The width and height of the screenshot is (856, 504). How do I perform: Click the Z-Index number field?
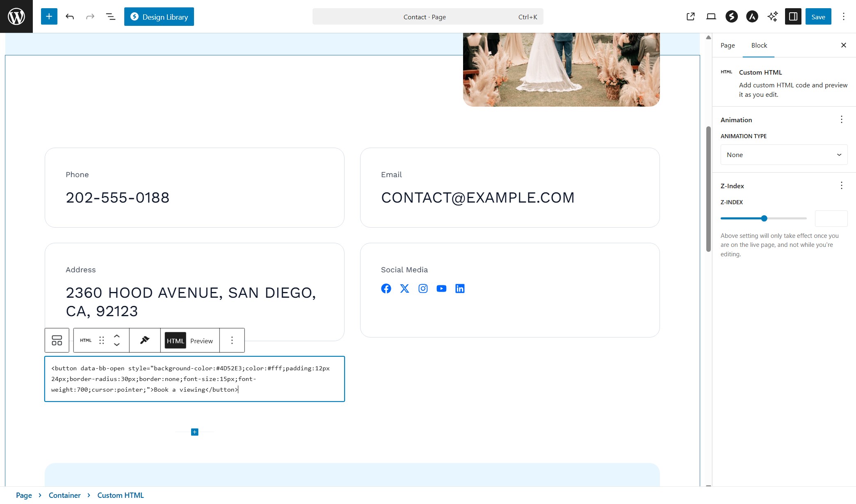click(x=831, y=219)
